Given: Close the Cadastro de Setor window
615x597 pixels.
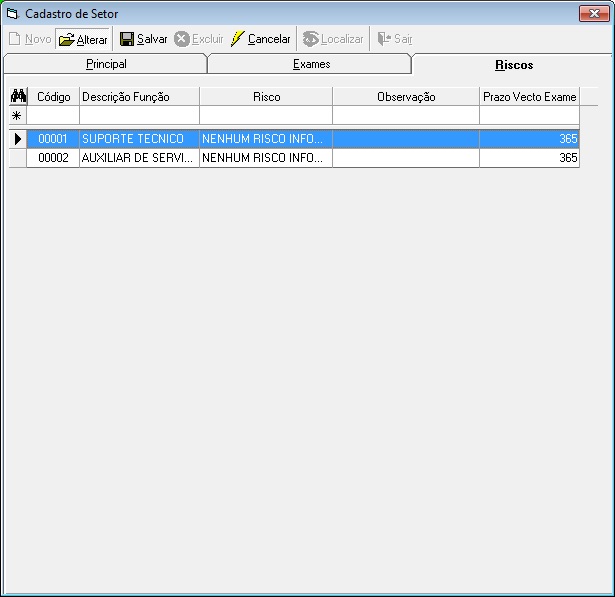Looking at the screenshot, I should coord(594,14).
